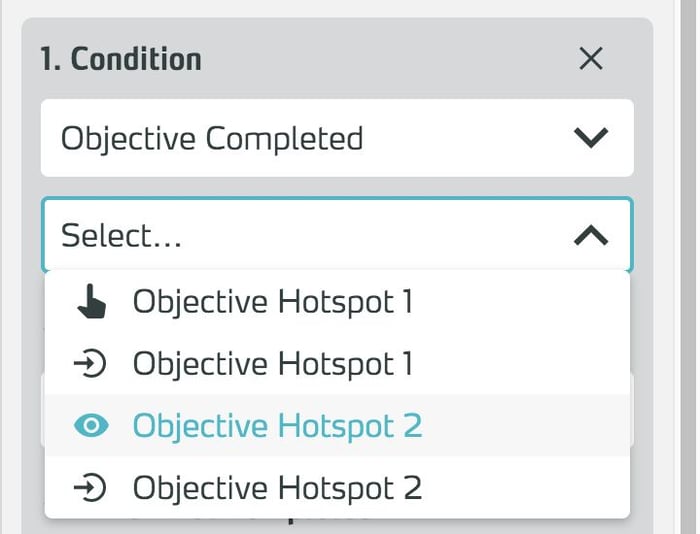Pick the last Objective Hotspot 2 enter option
This screenshot has height=534, width=700.
tap(277, 488)
